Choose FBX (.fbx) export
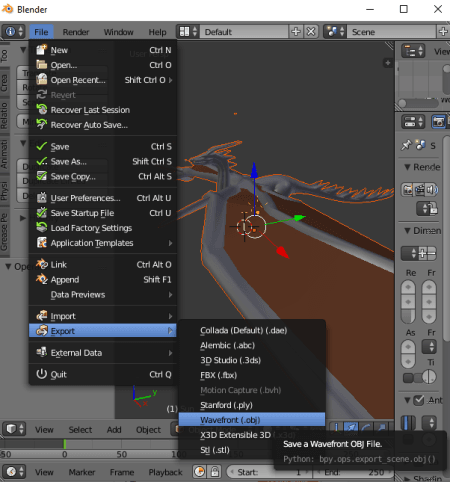 pos(252,375)
